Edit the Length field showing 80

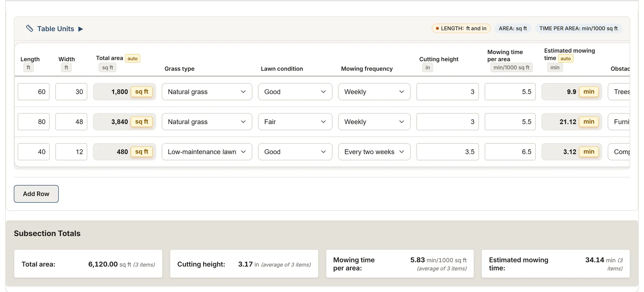pos(33,122)
